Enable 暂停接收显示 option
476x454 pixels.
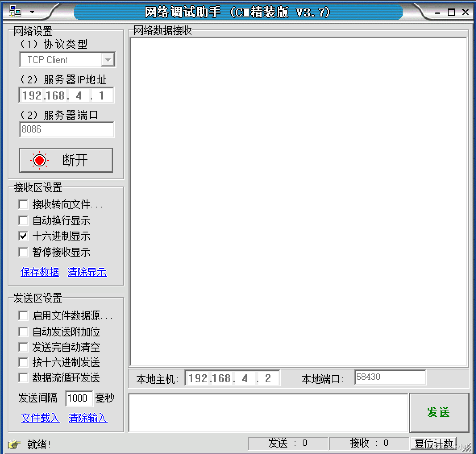(x=23, y=251)
